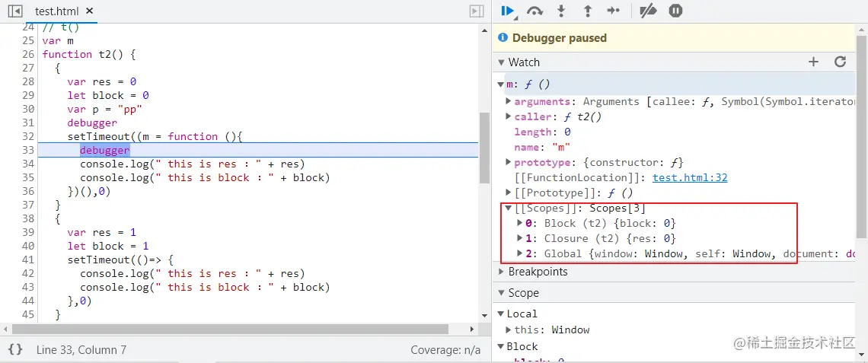
Task: Deactivate breakpoints toggle icon
Action: [648, 11]
